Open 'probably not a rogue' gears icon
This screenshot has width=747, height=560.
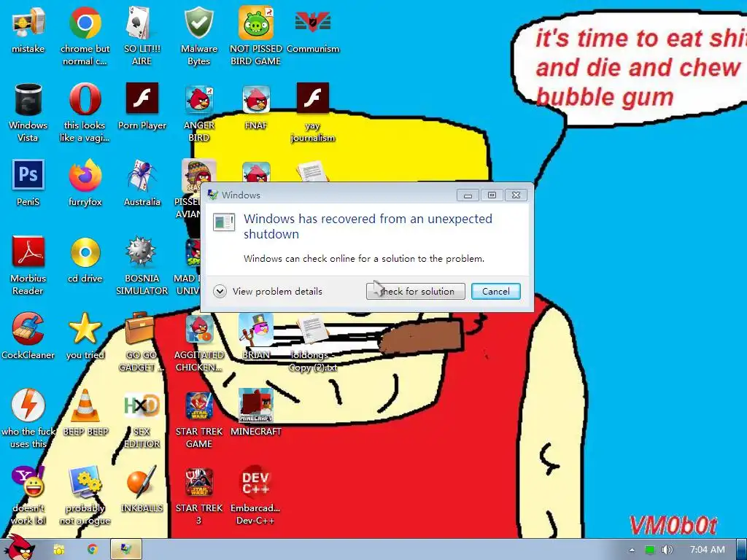coord(85,482)
